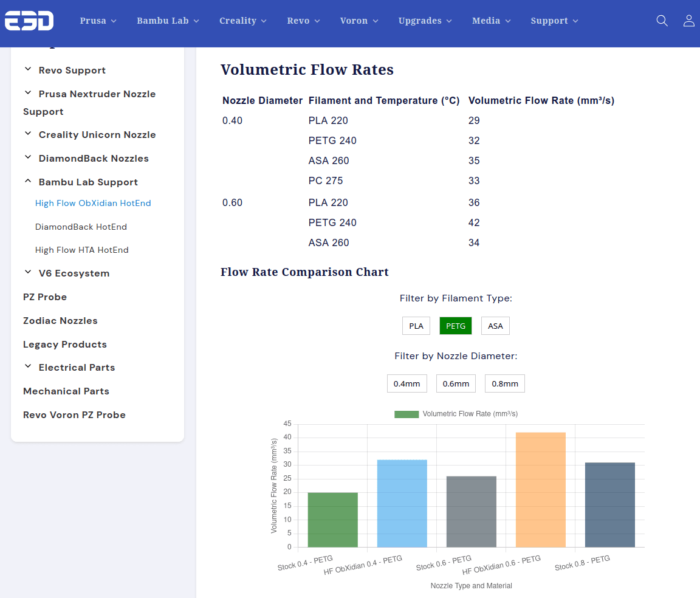Open the Bambu Lab menu

pos(168,21)
